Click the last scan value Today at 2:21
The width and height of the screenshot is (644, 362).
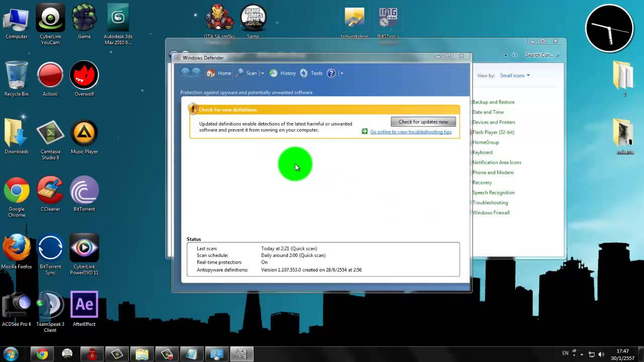pos(289,248)
